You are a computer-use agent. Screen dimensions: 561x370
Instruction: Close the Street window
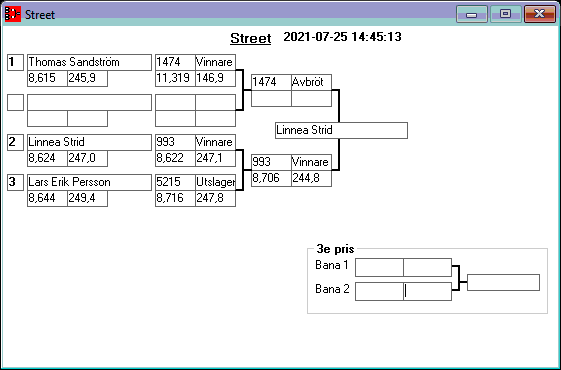(x=540, y=14)
